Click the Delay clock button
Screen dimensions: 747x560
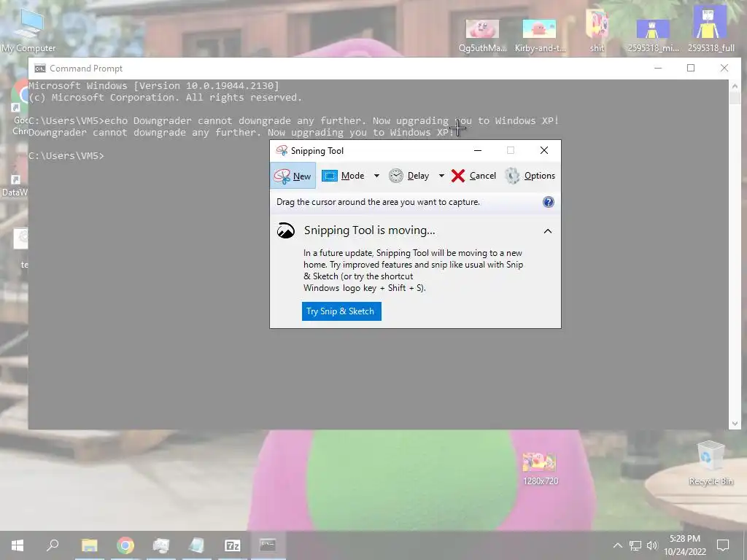tap(409, 176)
